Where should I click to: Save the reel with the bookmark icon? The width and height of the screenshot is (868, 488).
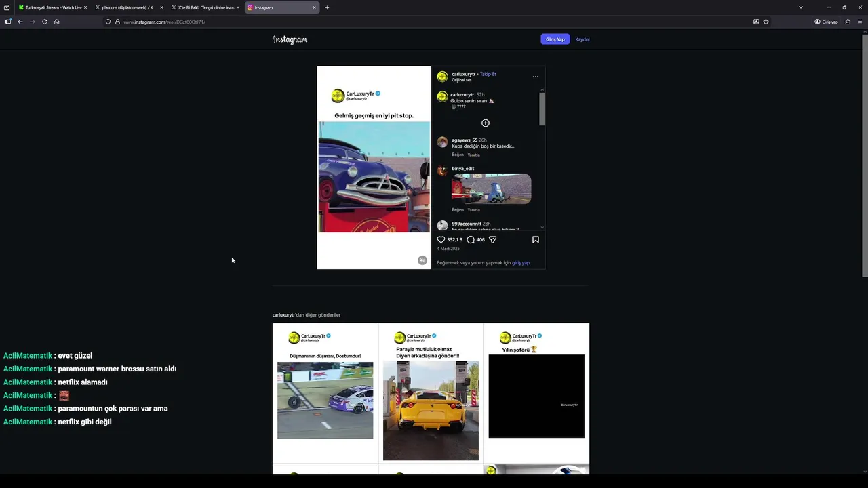[536, 239]
